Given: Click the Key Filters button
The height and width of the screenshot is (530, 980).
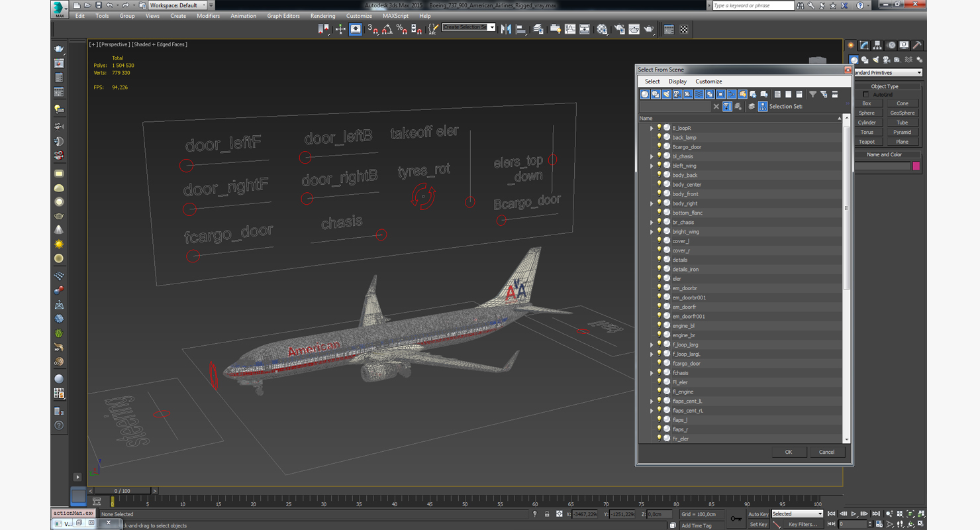Looking at the screenshot, I should coord(802,524).
